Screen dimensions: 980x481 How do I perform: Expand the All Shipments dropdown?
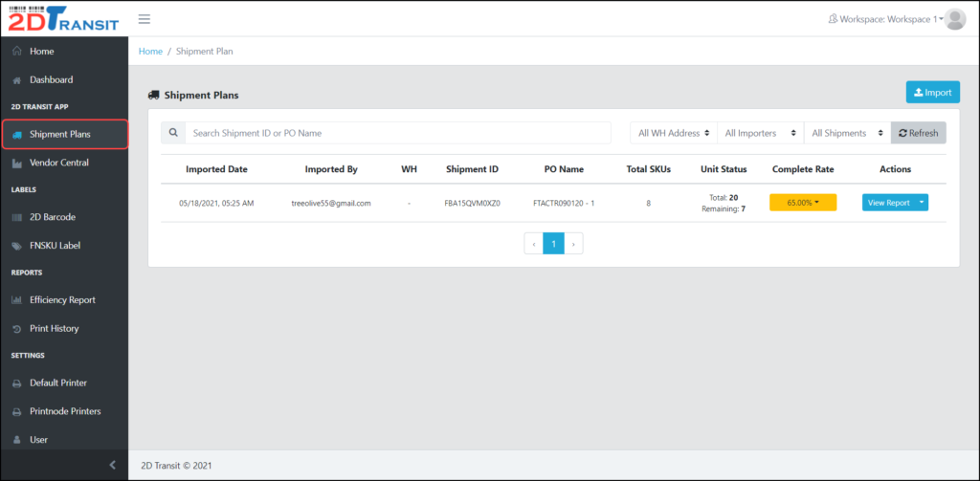tap(848, 133)
